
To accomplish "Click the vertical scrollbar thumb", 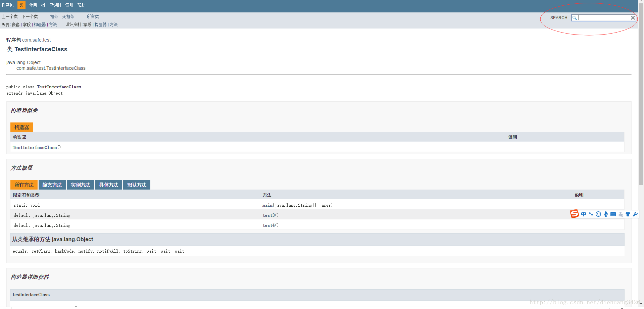I will (641, 94).
